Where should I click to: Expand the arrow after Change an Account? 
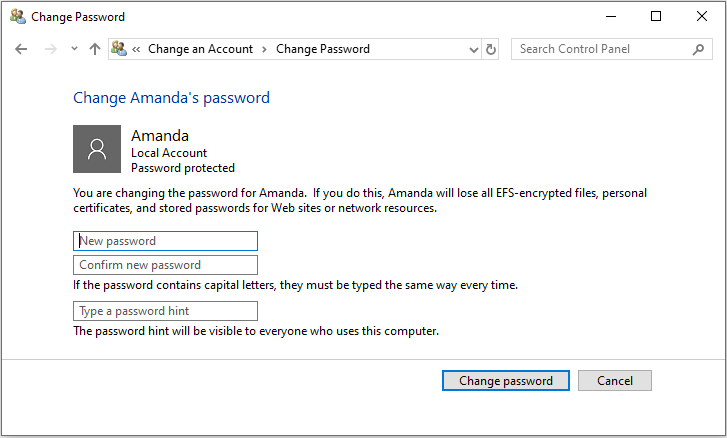264,49
